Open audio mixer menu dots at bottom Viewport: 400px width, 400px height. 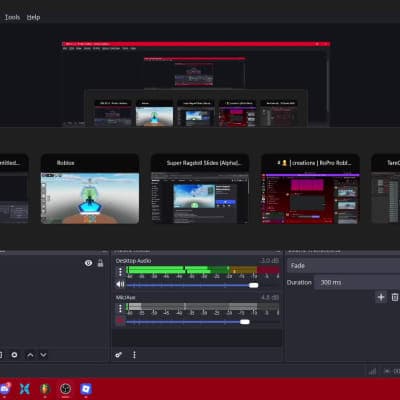(x=134, y=355)
